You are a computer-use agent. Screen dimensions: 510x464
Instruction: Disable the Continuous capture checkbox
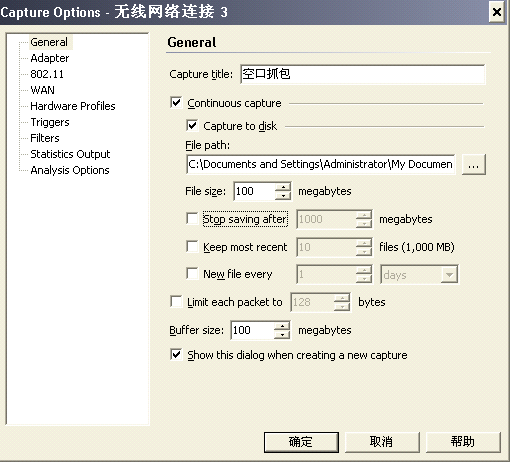pyautogui.click(x=176, y=103)
